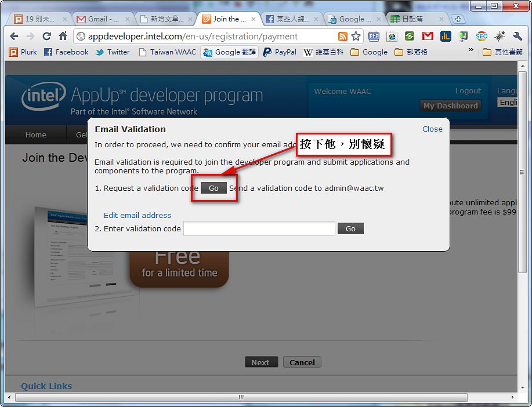The width and height of the screenshot is (532, 407).
Task: Expand the 其他書籤 folder
Action: [502, 52]
